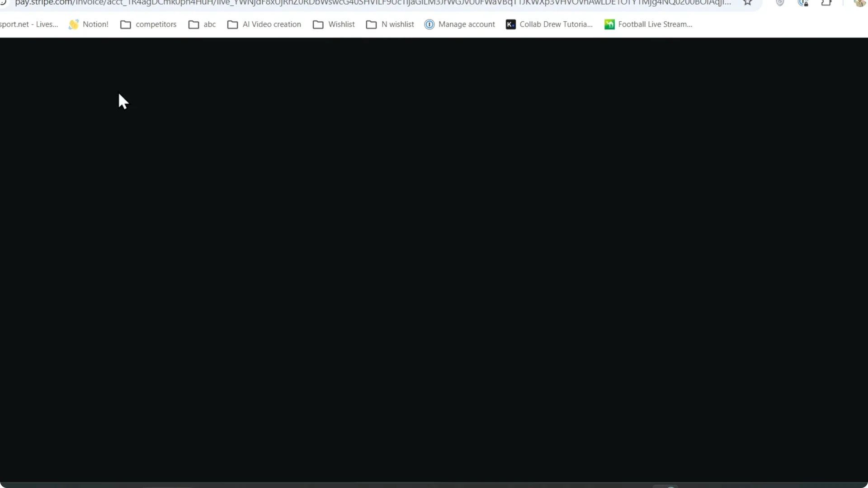Open the browser profile avatar
The width and height of the screenshot is (868, 488).
tap(859, 4)
